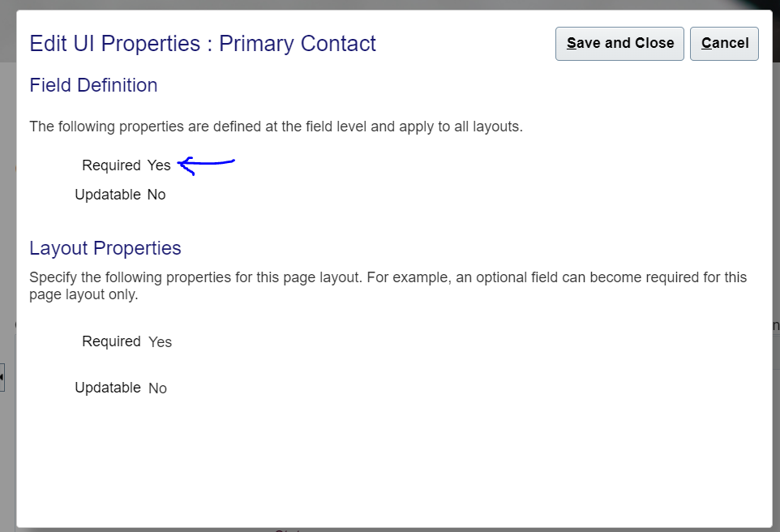780x532 pixels.
Task: Click the Updatable label under Field Definition
Action: coord(108,195)
